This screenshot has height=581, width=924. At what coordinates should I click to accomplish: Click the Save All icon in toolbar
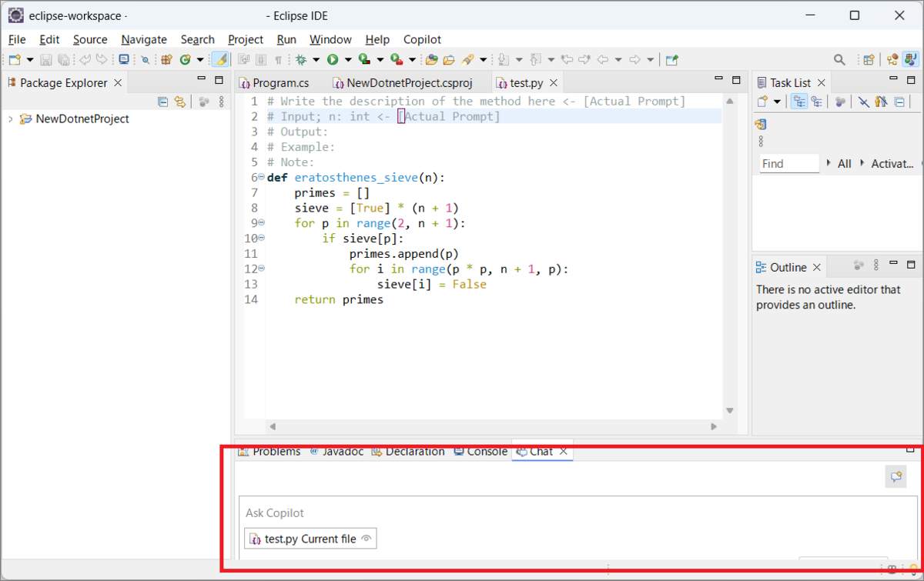[x=62, y=58]
